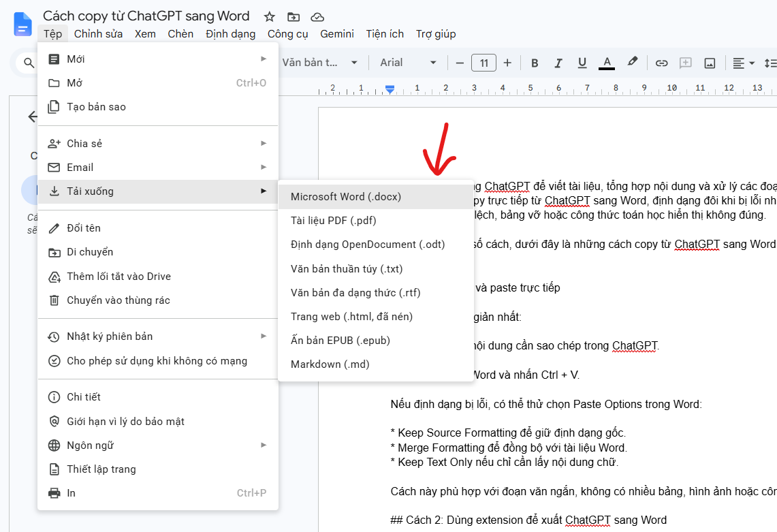
Task: Download as Văn bản đa dạng thức (.rtf)
Action: 376,292
